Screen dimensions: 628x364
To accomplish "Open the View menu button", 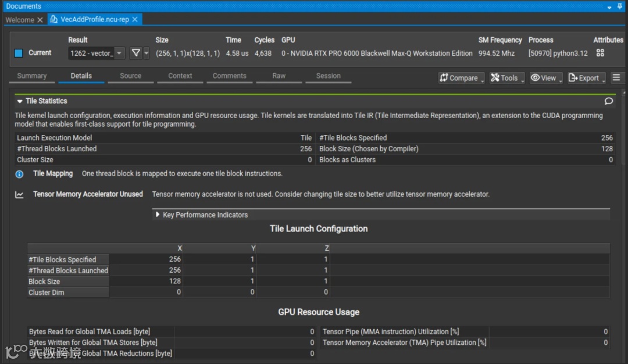I will click(546, 78).
